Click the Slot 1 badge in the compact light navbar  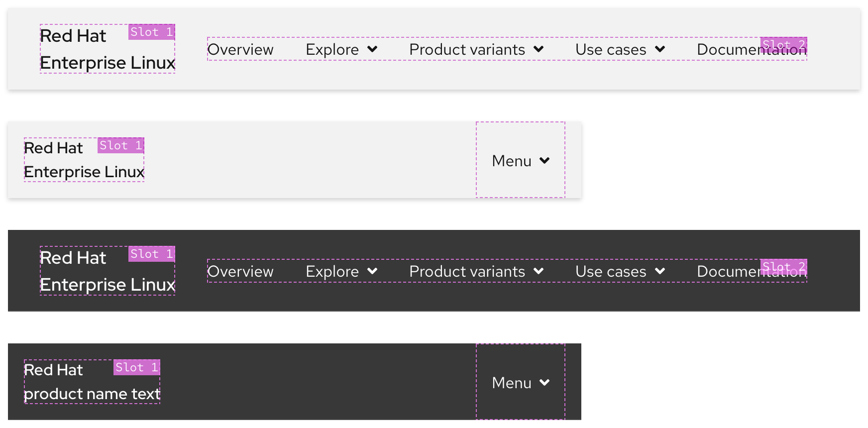click(120, 145)
